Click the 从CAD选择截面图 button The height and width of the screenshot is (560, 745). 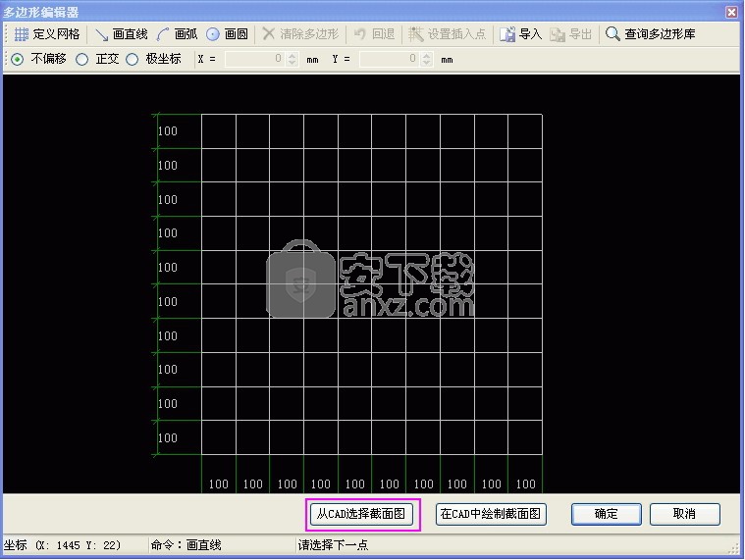(361, 514)
